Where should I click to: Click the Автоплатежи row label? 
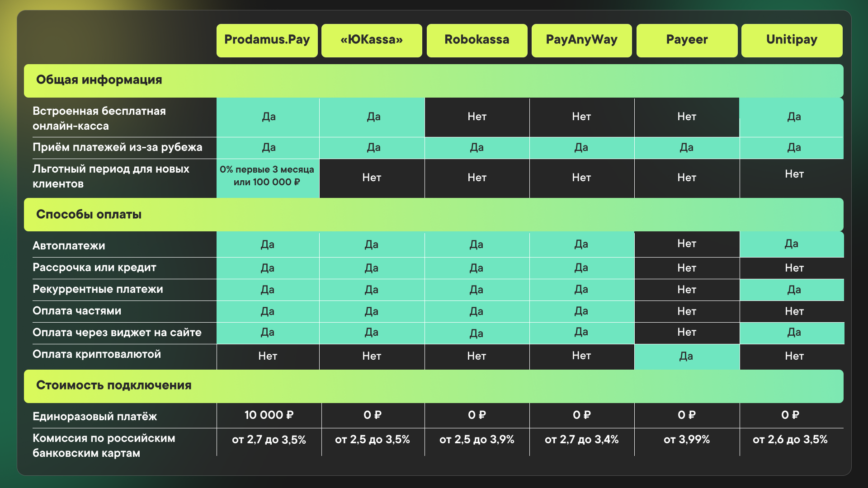(69, 246)
